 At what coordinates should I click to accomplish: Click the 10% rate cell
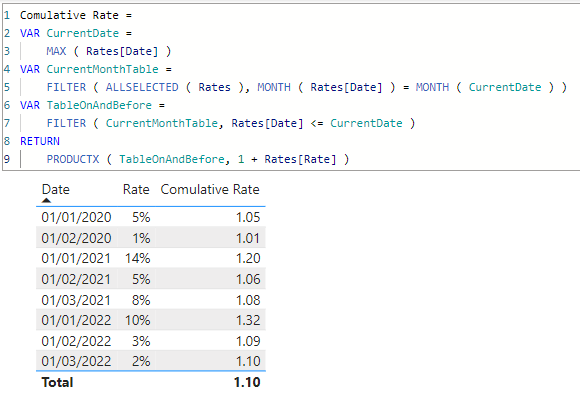(138, 320)
